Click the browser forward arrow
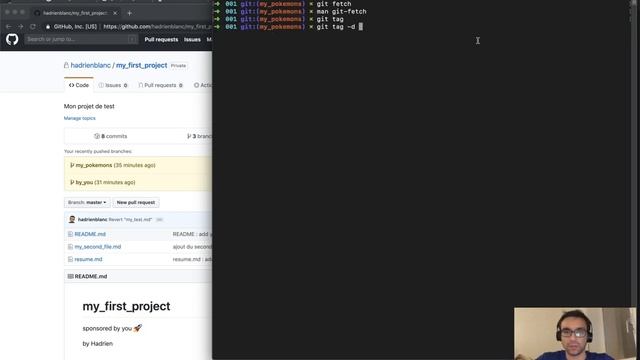 pos(20,27)
